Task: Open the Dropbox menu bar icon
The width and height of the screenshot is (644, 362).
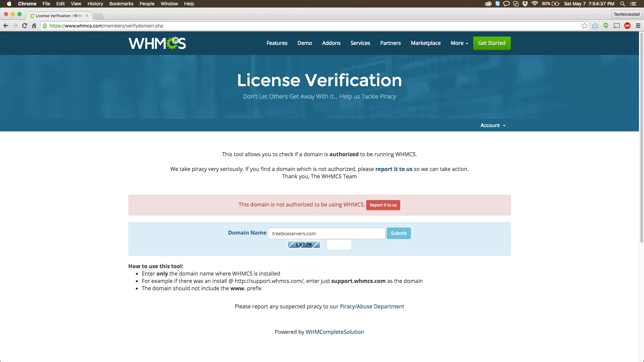Action: [525, 4]
